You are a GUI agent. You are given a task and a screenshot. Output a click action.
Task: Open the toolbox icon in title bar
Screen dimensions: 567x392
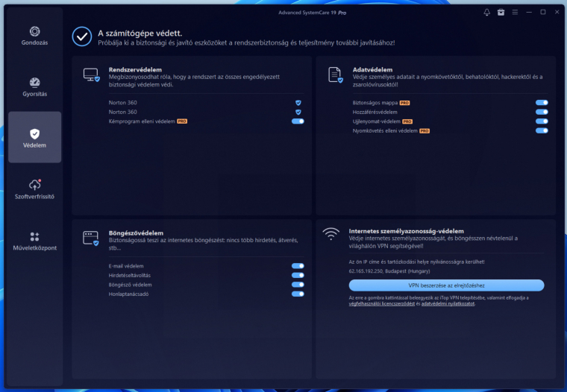pos(501,13)
